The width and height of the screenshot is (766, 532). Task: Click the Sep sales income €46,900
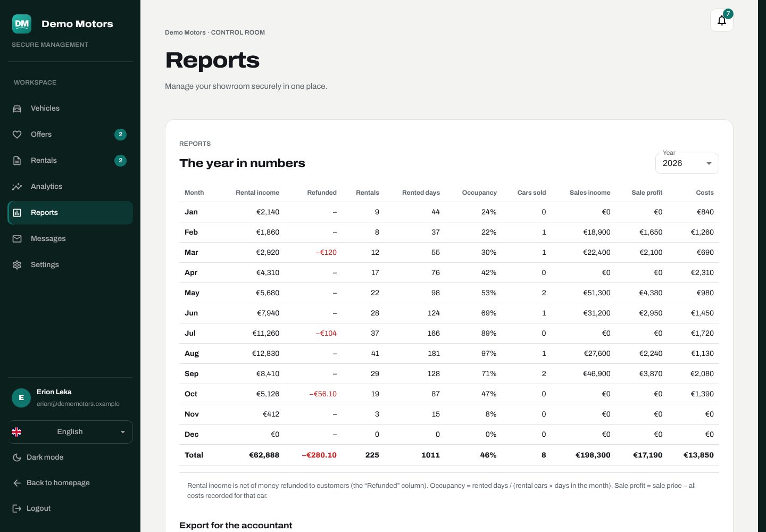(x=597, y=374)
